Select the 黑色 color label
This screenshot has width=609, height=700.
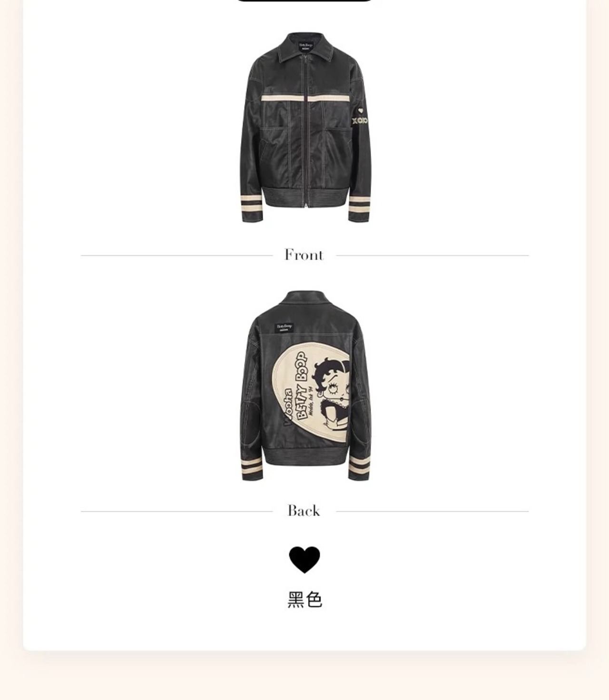point(305,600)
